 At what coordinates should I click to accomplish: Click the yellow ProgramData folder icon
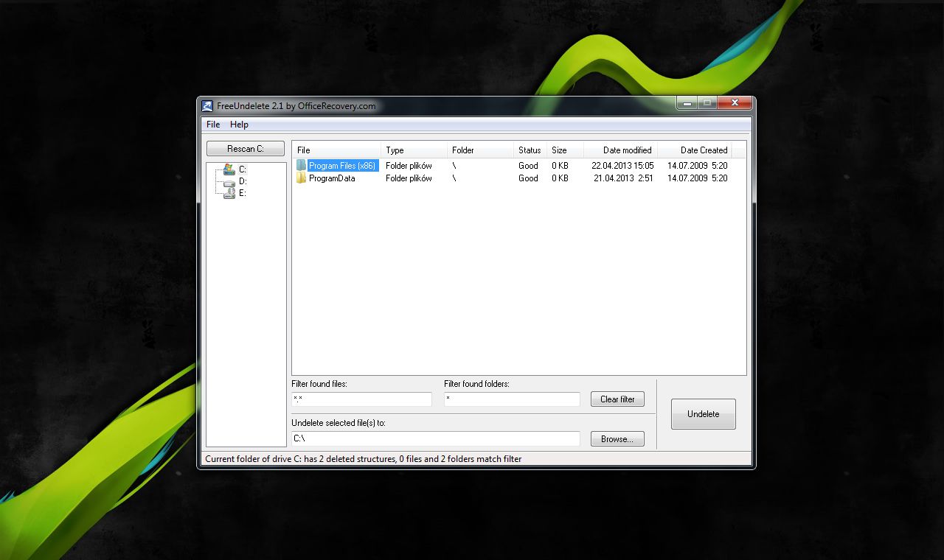[300, 178]
